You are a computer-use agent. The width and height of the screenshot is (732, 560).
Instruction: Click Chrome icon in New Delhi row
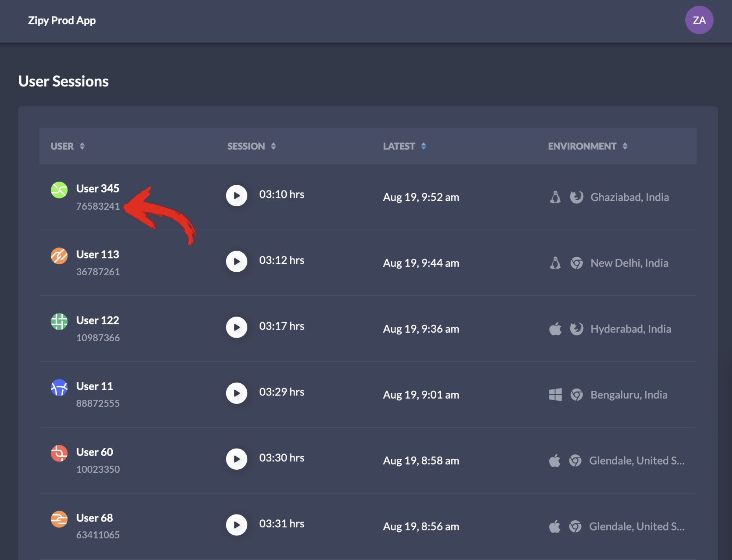[576, 263]
